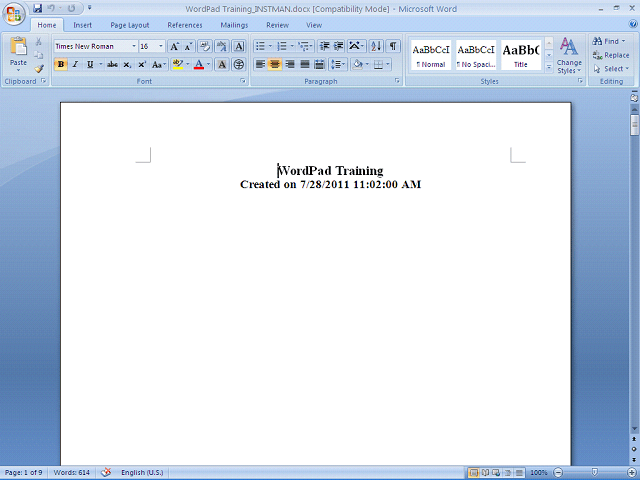Apply the Normal style
The width and height of the screenshot is (640, 480).
click(431, 56)
